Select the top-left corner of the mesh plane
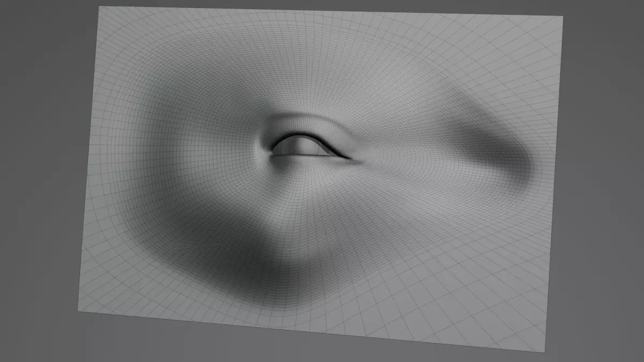This screenshot has height=362, width=644. 100,8
